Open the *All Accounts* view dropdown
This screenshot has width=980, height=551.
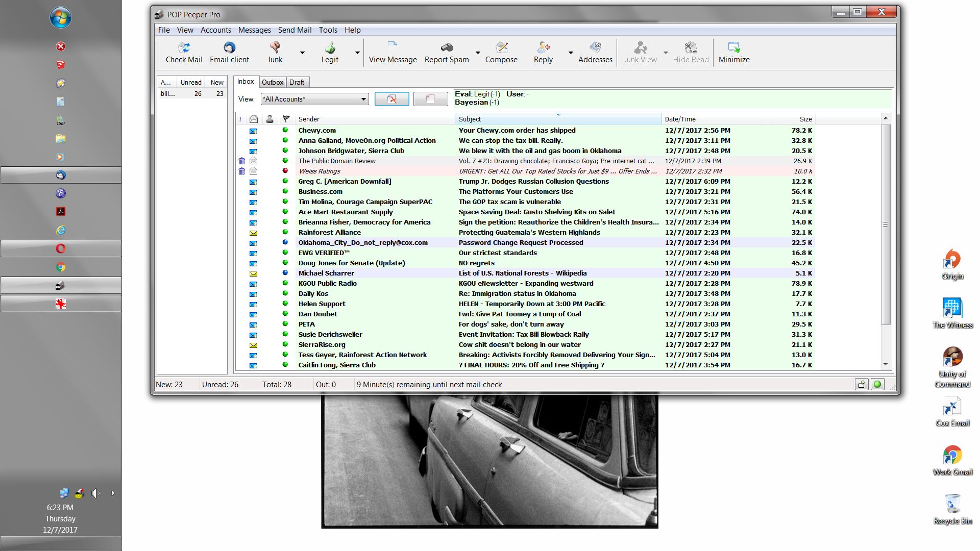315,99
